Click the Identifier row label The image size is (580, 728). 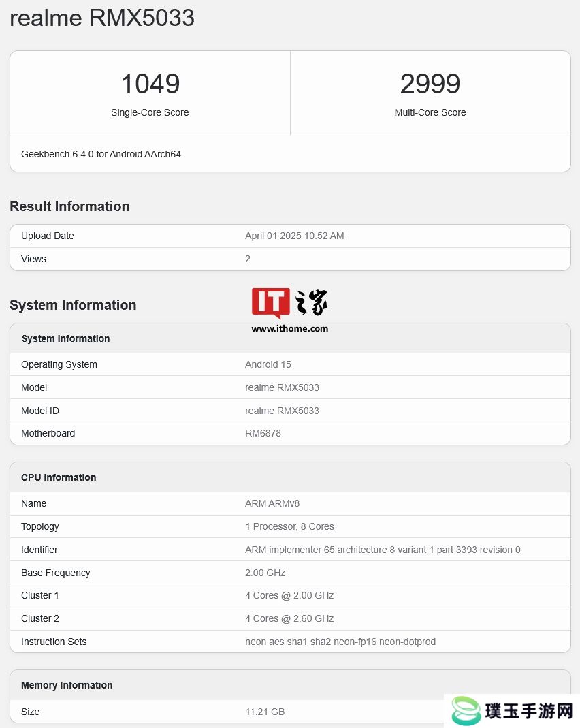(39, 550)
